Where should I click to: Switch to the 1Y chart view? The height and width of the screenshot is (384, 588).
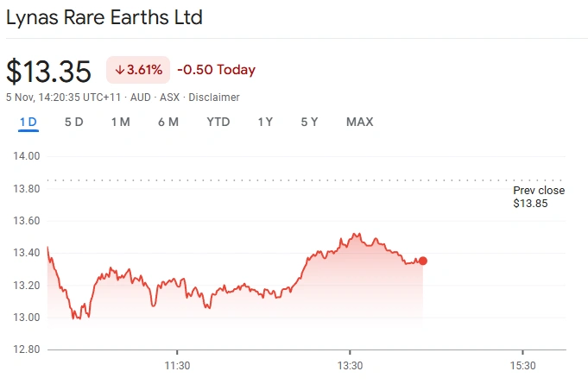point(265,122)
